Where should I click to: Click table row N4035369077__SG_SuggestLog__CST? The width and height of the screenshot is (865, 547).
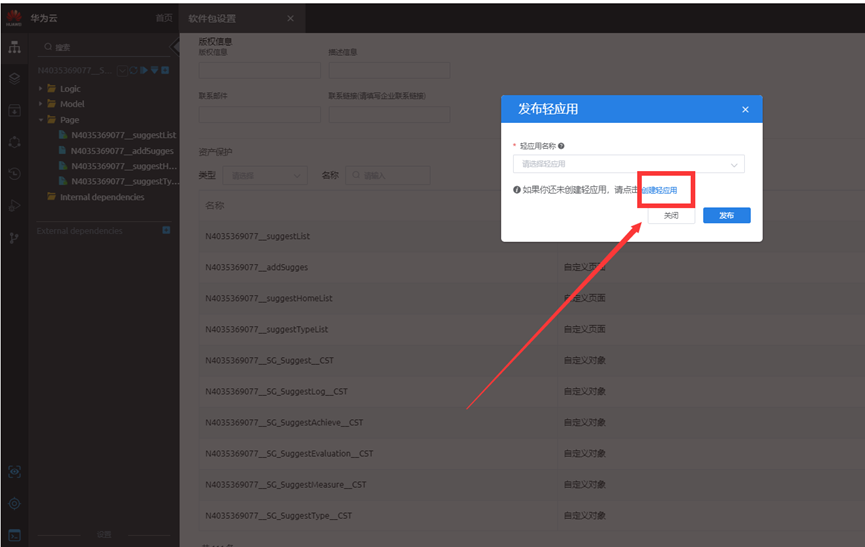[532, 392]
